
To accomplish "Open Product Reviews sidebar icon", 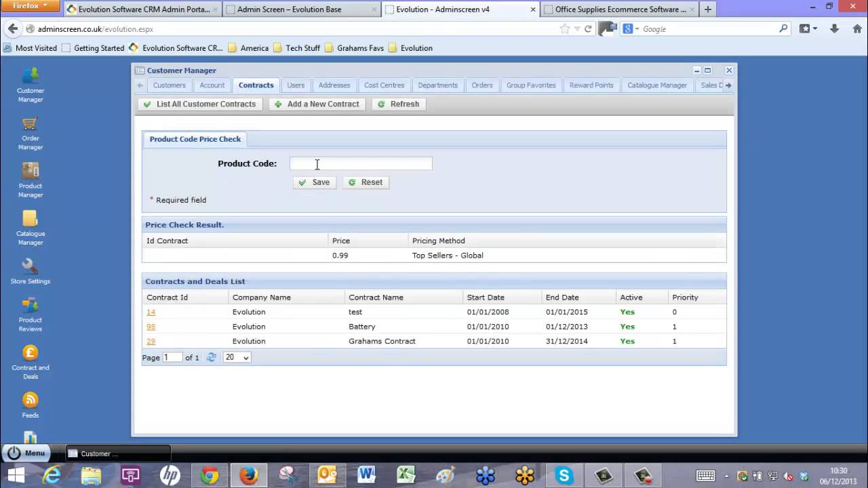I will [x=31, y=314].
